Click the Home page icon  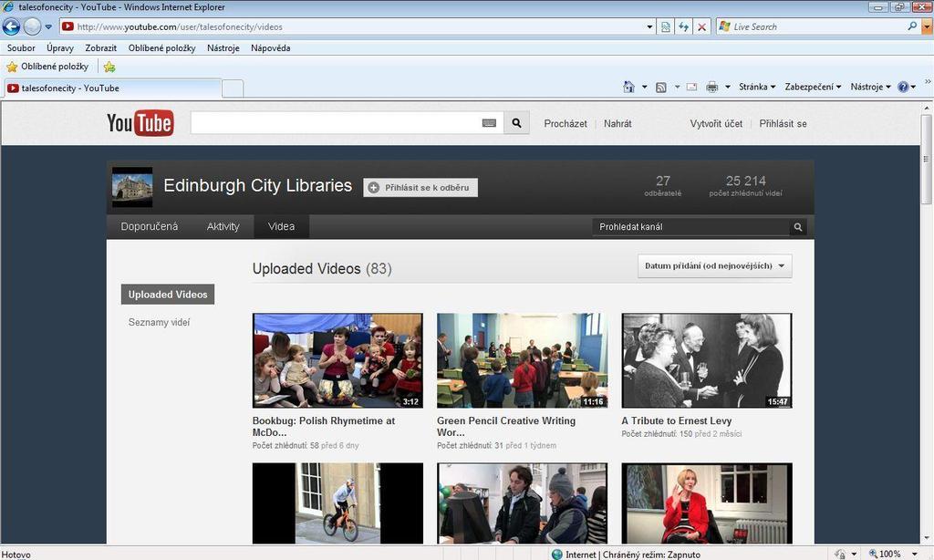pyautogui.click(x=628, y=87)
